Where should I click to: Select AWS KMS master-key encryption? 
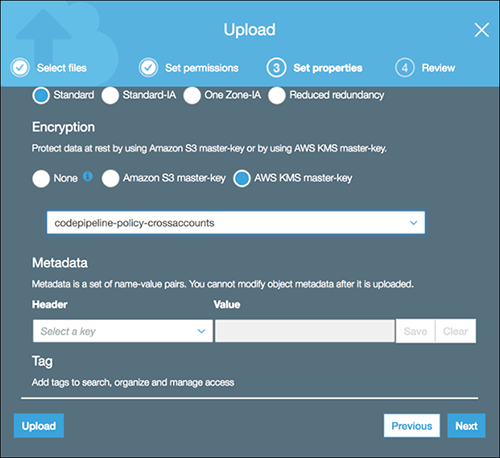click(x=242, y=179)
